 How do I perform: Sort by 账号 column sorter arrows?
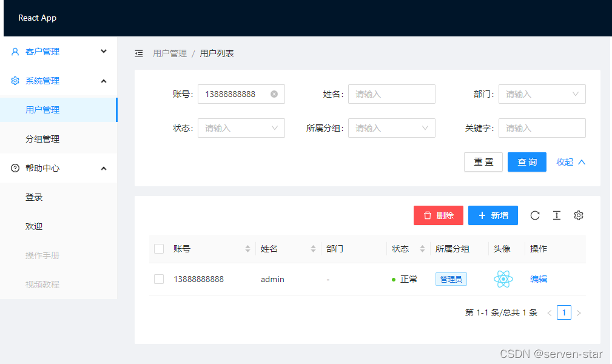[x=247, y=249]
